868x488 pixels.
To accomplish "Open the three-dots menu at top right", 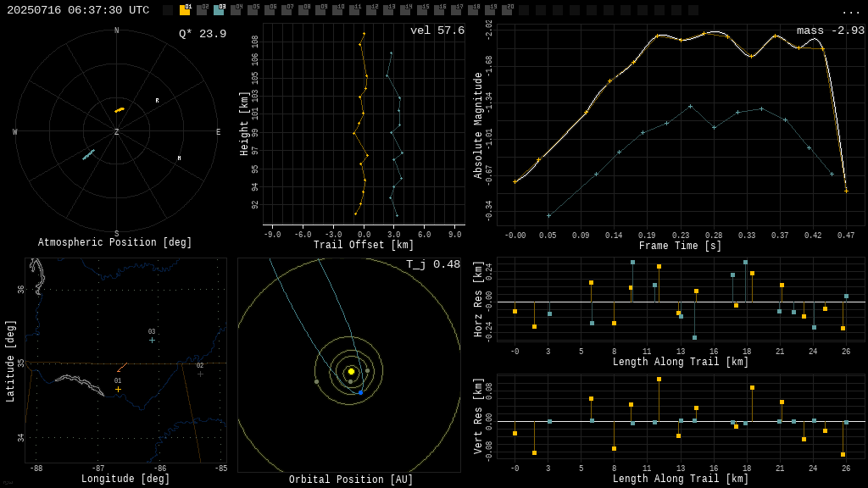I will pyautogui.click(x=850, y=11).
